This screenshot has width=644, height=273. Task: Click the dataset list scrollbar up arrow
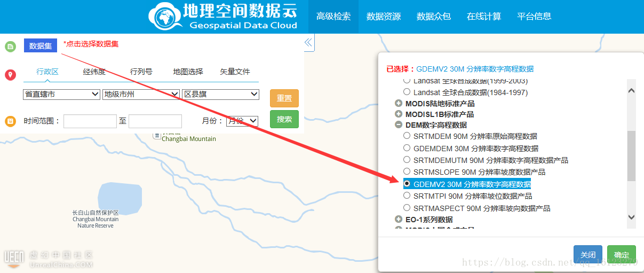tap(632, 91)
